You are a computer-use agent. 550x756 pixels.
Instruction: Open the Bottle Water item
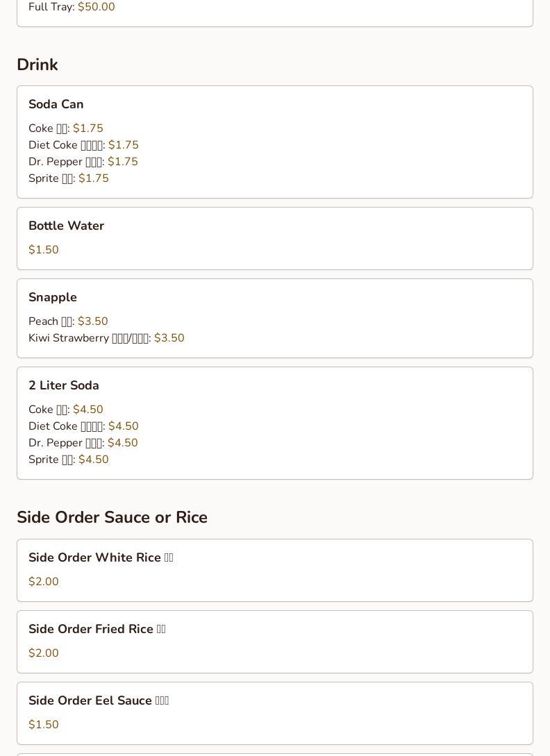[x=66, y=226]
